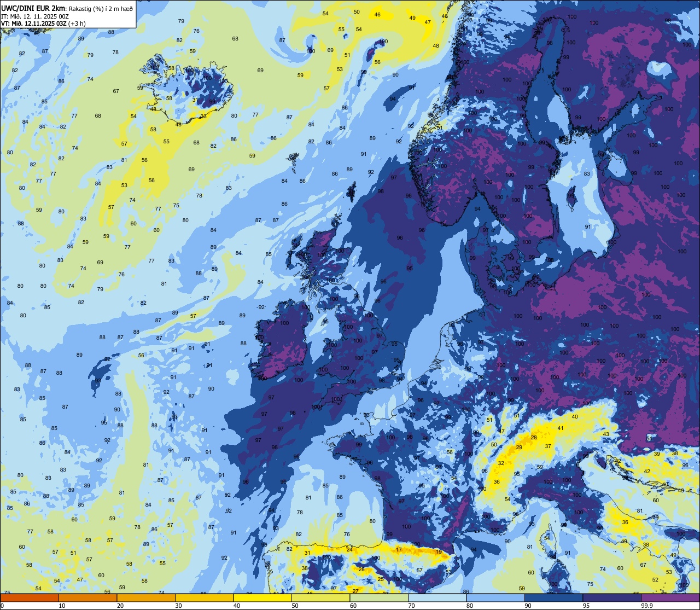Click the 0–10 % dark orange legend swatch
700x610 pixels.
(x=30, y=597)
